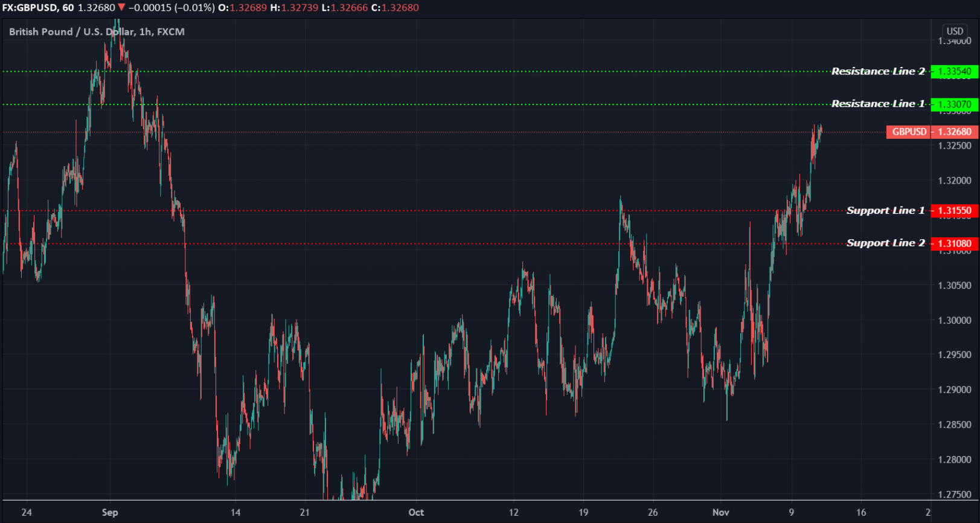Click the 9 date on time axis
Image resolution: width=980 pixels, height=523 pixels.
click(792, 512)
